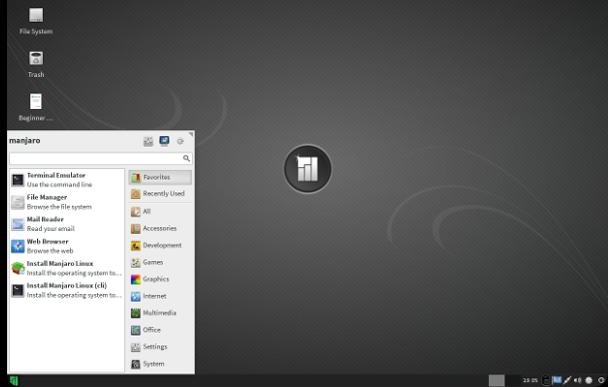The height and width of the screenshot is (387, 608).
Task: Select the File System desktop icon
Action: [x=36, y=22]
